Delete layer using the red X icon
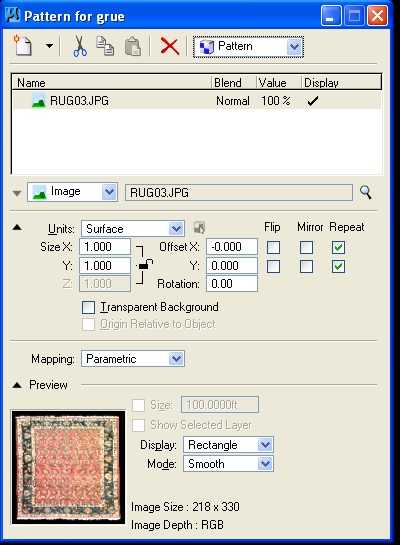400x545 pixels. [170, 46]
